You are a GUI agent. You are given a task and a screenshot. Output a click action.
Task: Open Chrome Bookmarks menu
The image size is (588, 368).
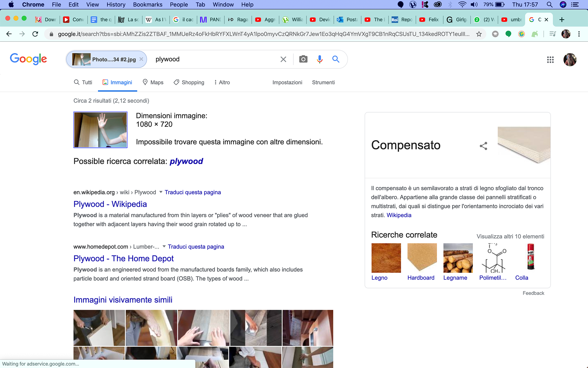pos(148,5)
